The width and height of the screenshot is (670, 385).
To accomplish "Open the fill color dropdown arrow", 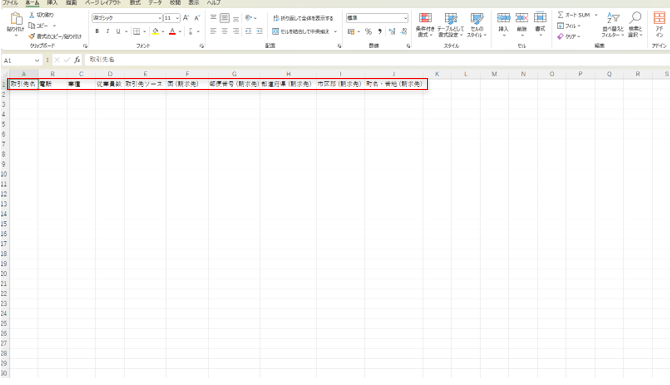I will pos(163,31).
